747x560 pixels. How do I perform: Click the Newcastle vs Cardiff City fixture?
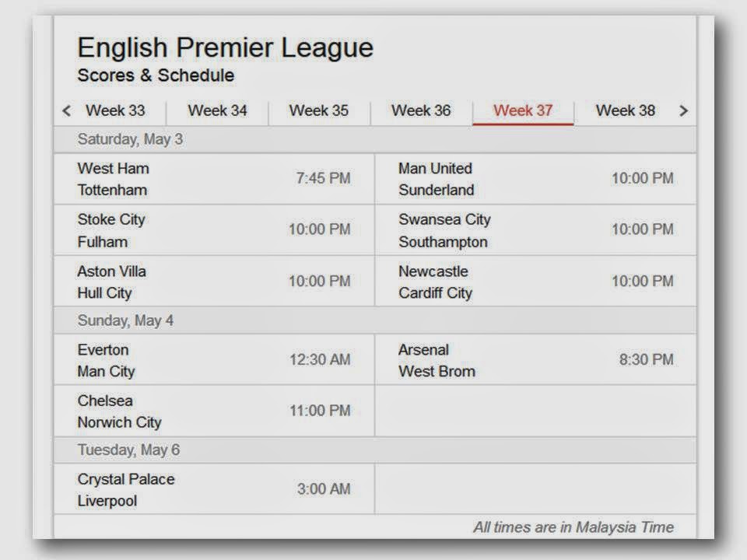tap(535, 282)
